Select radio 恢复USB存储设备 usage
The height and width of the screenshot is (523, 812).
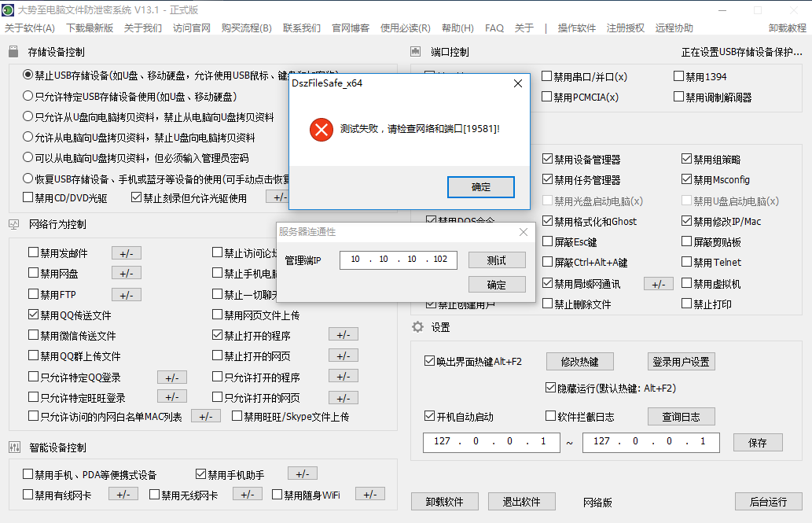tap(28, 179)
